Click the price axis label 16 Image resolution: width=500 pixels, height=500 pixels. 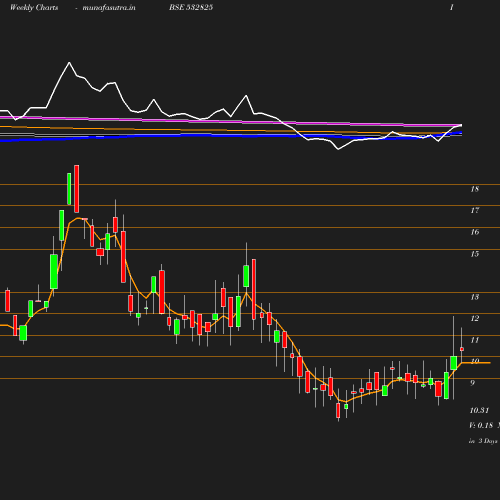point(475,232)
